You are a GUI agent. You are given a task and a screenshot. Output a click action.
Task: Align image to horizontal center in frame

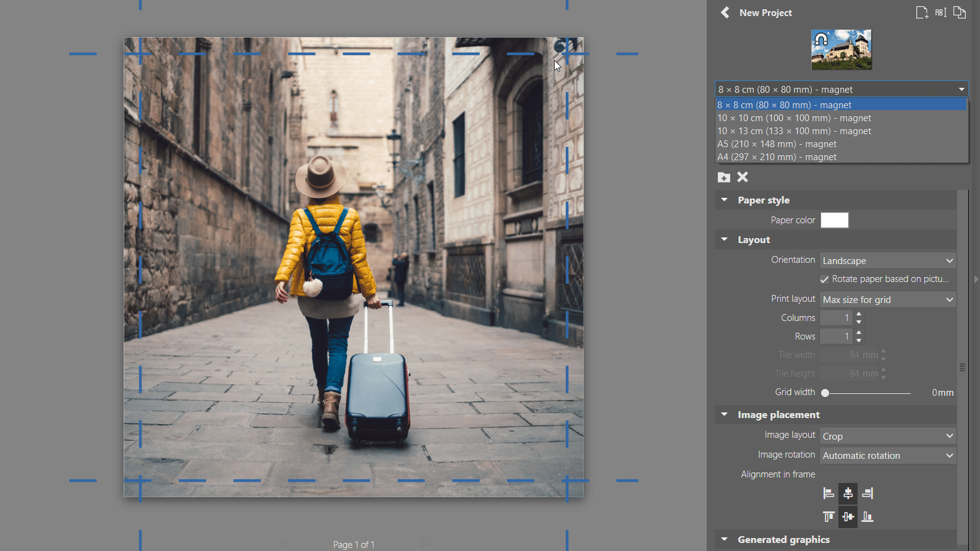(x=848, y=493)
